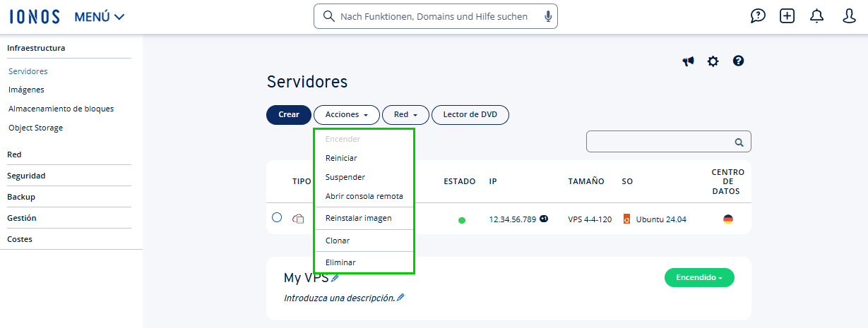Click the question mark help icon

point(738,61)
